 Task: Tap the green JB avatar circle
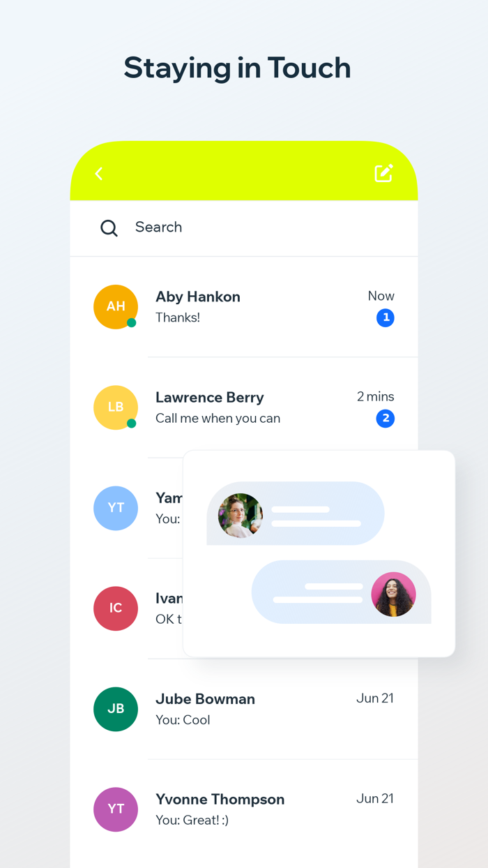116,709
